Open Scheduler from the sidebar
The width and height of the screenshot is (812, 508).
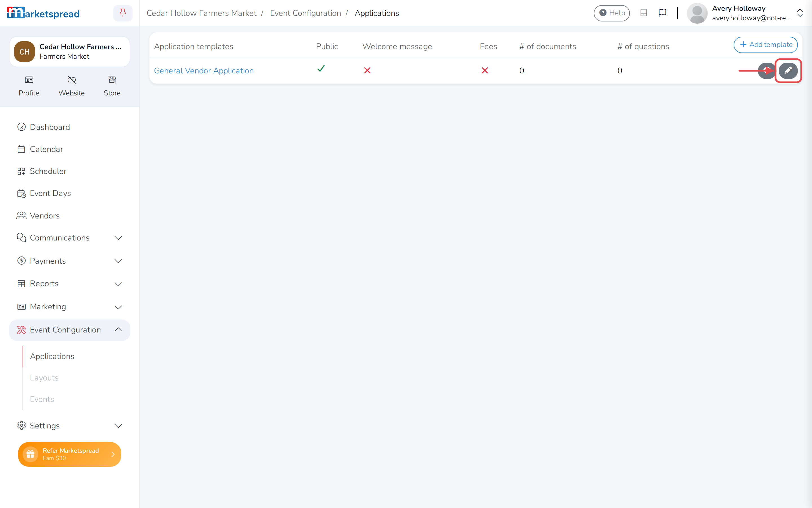pos(70,171)
